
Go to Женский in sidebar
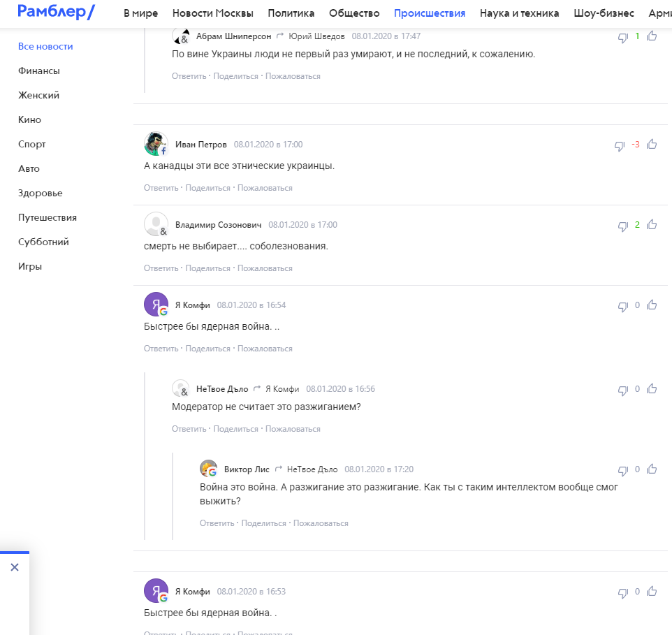pos(38,95)
